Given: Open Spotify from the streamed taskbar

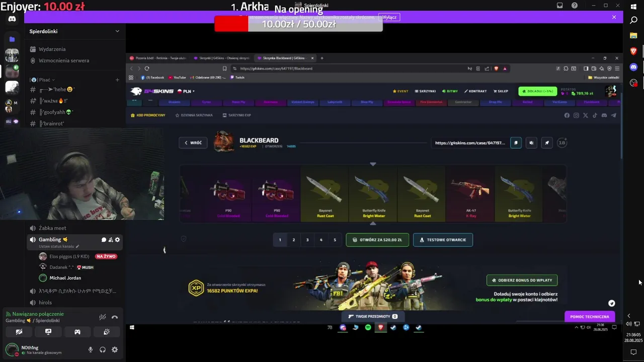Looking at the screenshot, I should 368,327.
